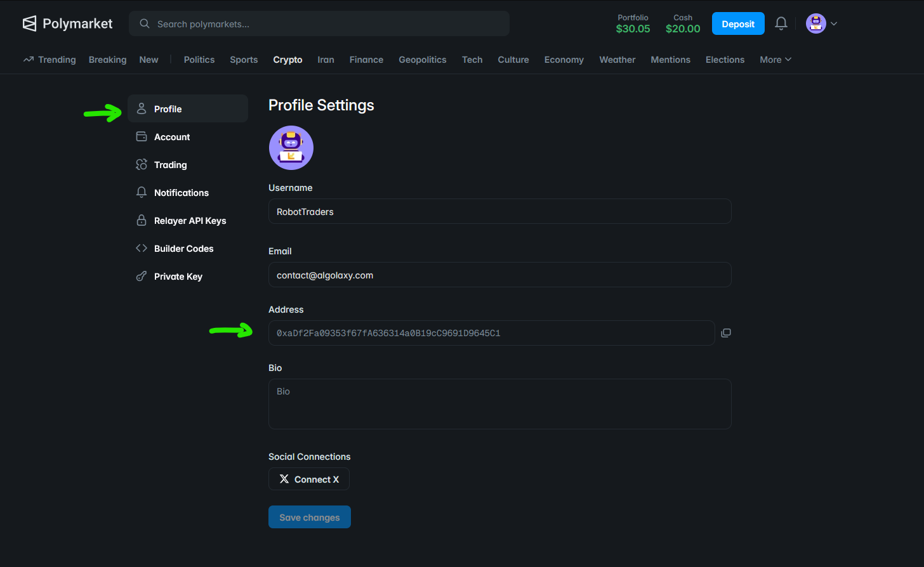Click the Polymarket logo
This screenshot has height=567, width=924.
pos(67,23)
